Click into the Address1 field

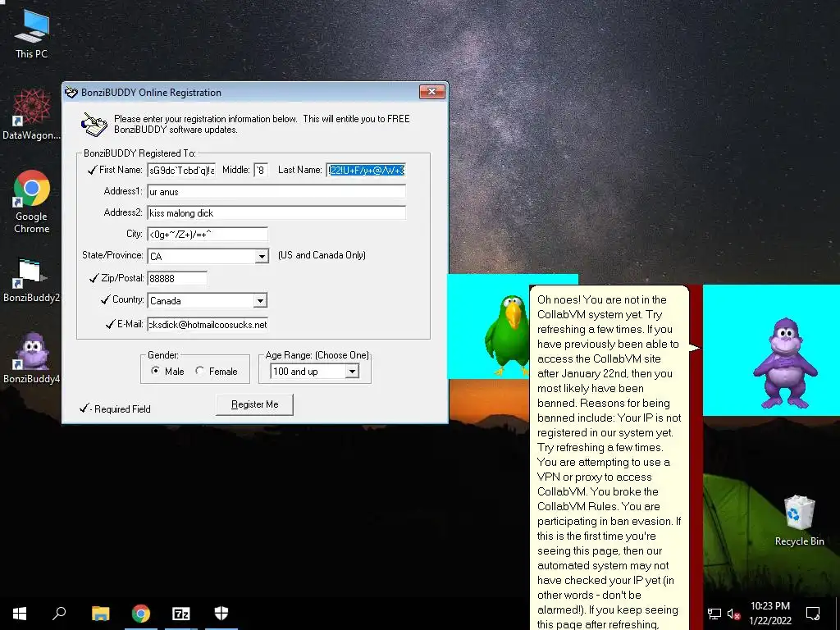click(x=276, y=192)
